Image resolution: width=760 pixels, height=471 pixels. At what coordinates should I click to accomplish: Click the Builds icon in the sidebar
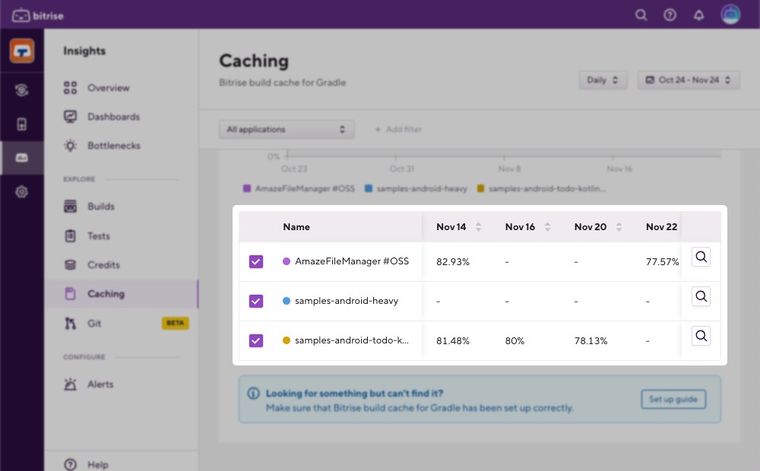pos(70,206)
